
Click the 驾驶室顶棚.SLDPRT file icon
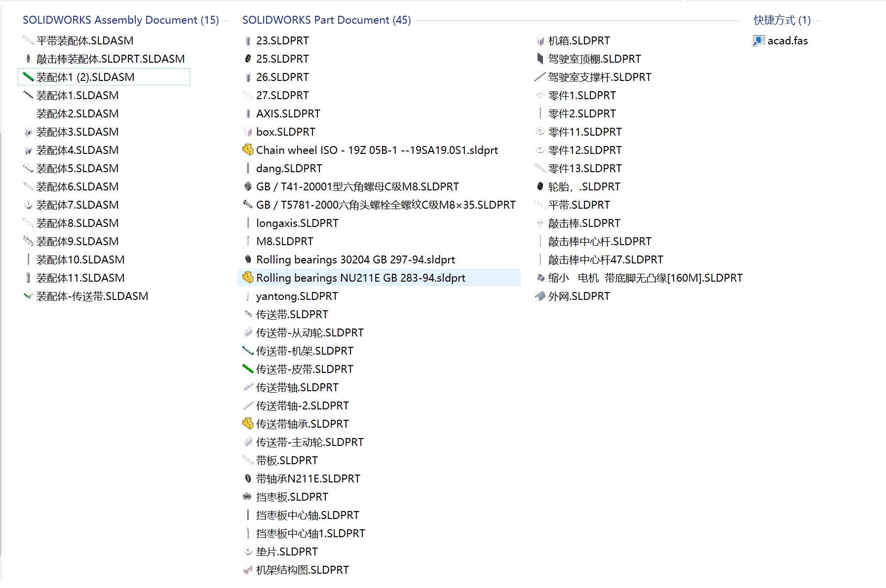click(x=540, y=59)
